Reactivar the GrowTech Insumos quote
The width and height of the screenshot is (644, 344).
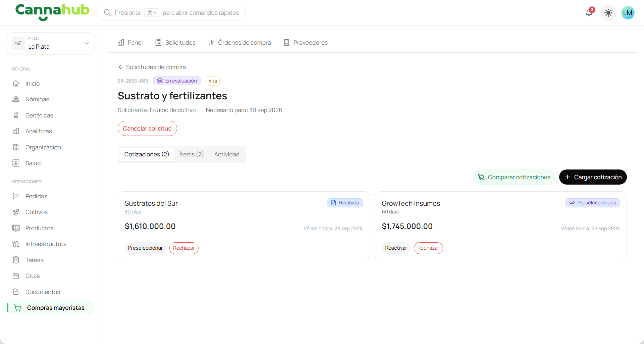(x=396, y=248)
